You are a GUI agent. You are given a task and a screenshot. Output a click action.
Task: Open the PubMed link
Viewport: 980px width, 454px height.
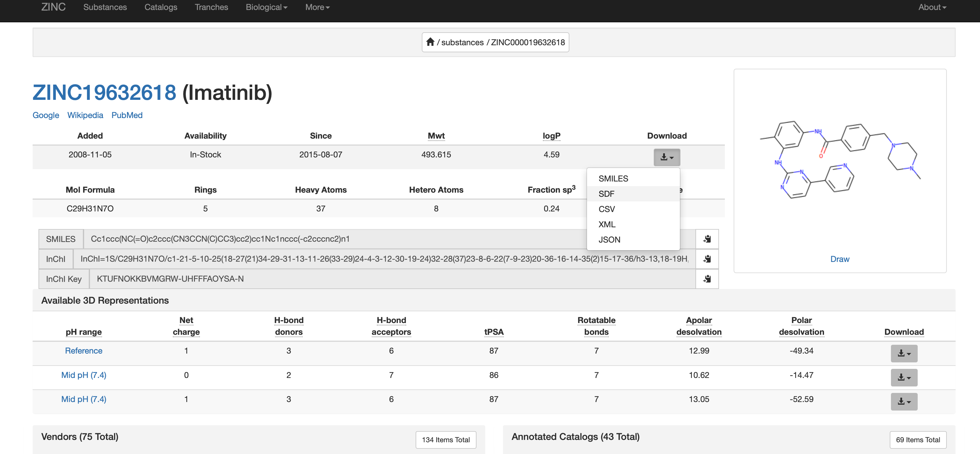(127, 115)
